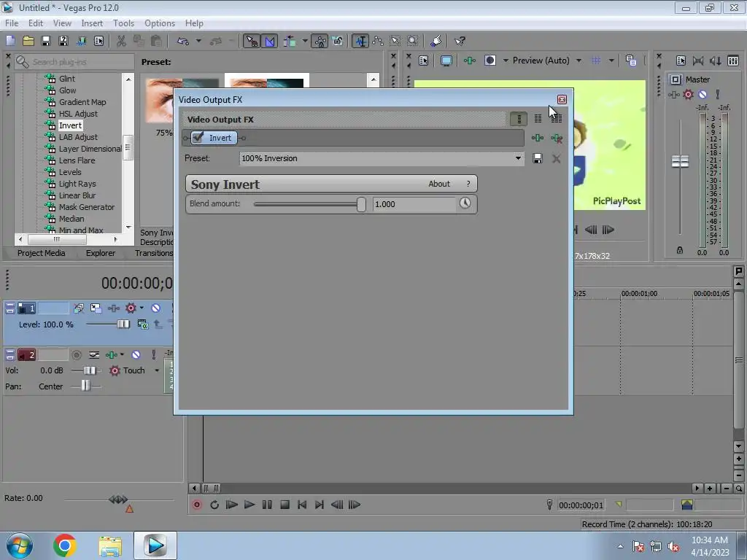Image resolution: width=747 pixels, height=560 pixels.
Task: Click the Record button
Action: 197,505
